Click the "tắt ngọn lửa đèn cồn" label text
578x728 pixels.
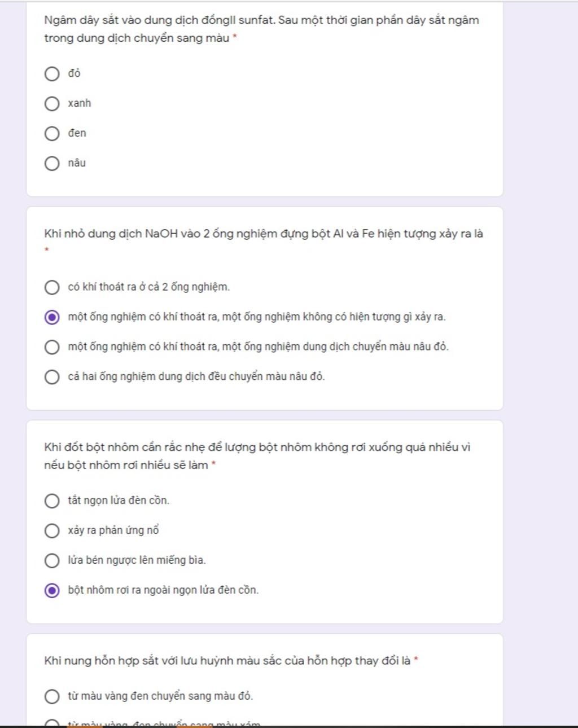[119, 501]
